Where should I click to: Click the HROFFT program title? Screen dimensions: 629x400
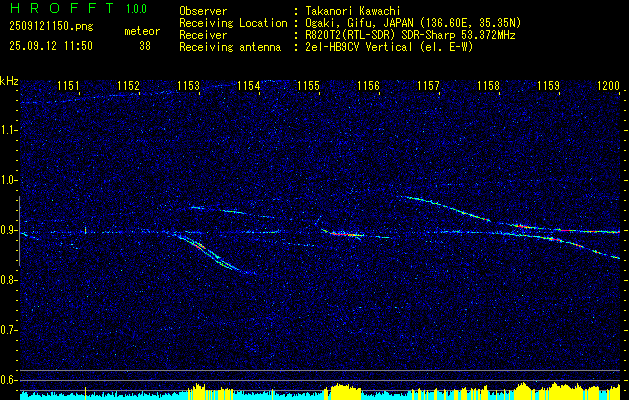[62, 8]
